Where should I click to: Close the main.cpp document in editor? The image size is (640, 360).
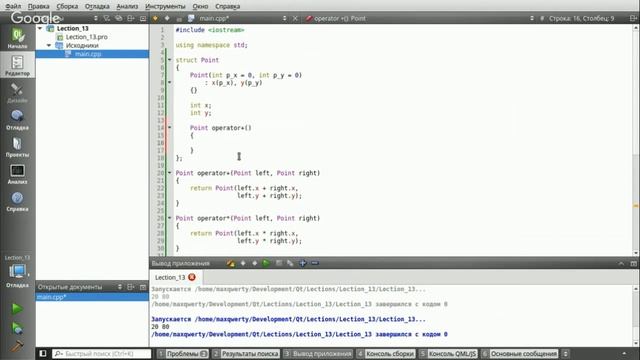tap(295, 18)
